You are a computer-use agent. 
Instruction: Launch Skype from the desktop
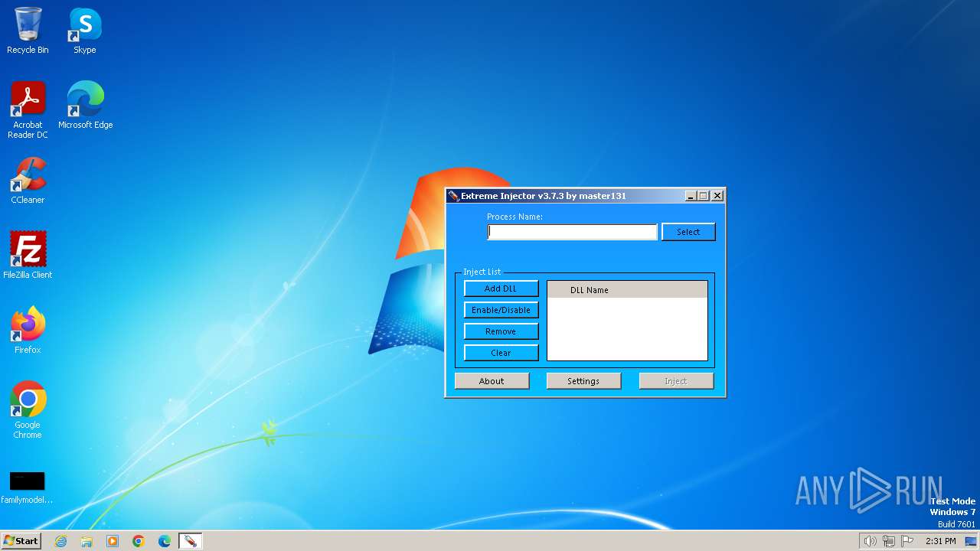(84, 31)
